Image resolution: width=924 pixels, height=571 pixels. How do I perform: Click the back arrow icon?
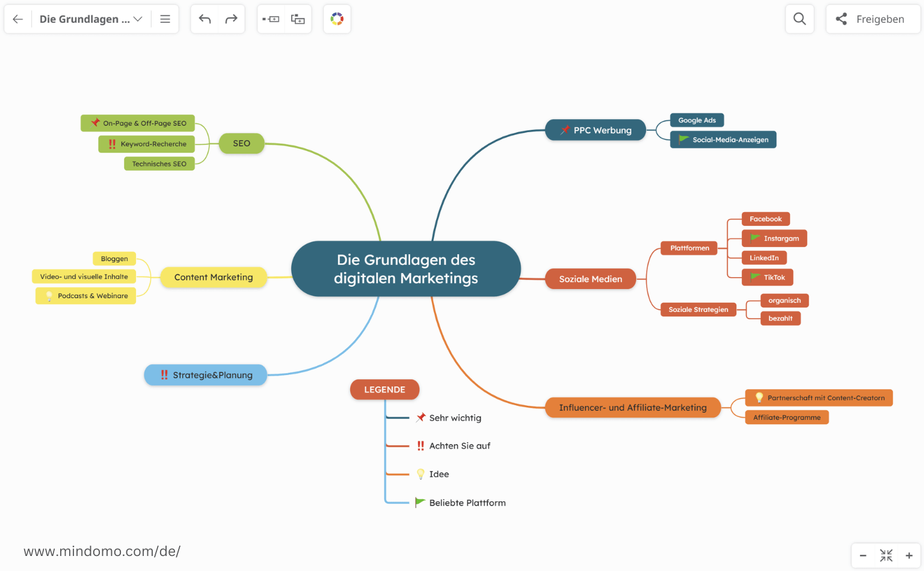tap(18, 19)
